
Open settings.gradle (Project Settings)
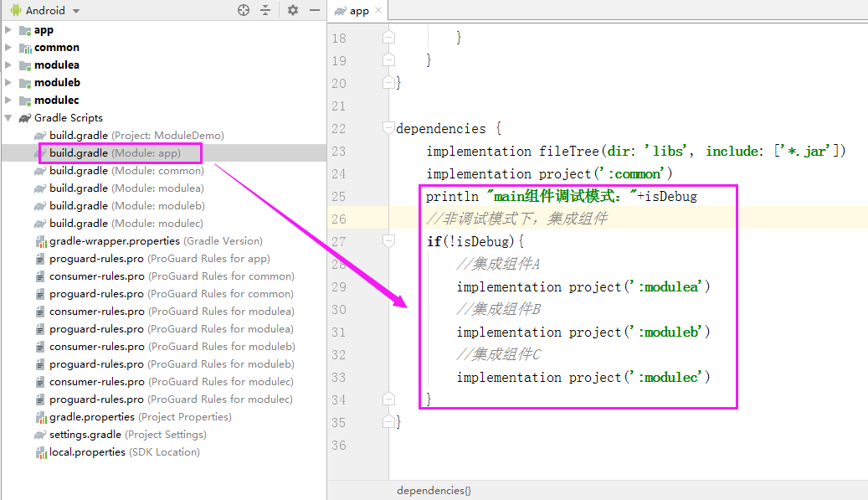tap(128, 435)
